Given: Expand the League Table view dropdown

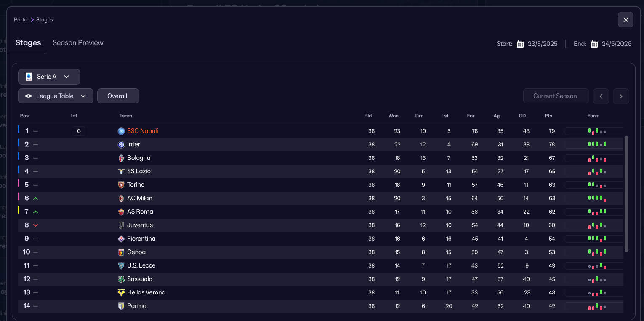Looking at the screenshot, I should click(56, 96).
